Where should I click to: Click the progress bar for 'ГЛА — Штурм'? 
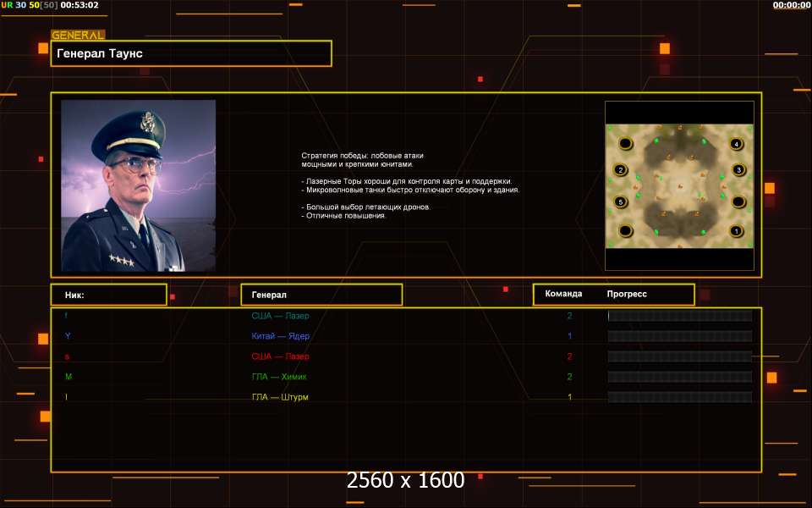point(680,397)
